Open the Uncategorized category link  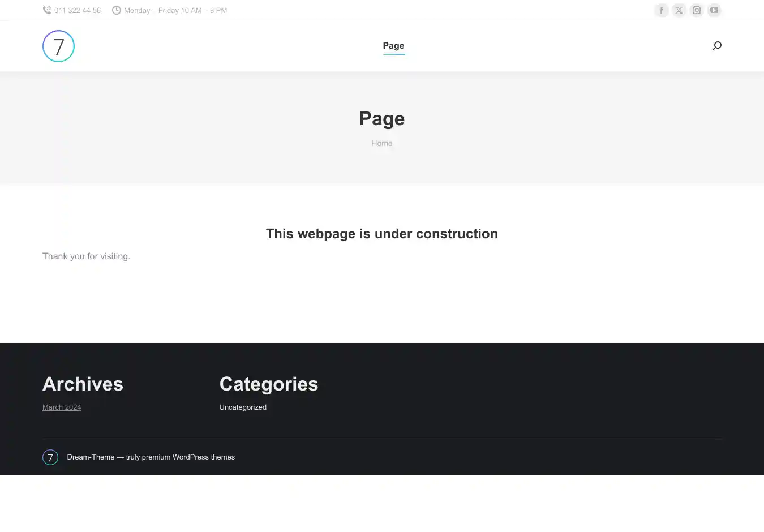click(243, 407)
